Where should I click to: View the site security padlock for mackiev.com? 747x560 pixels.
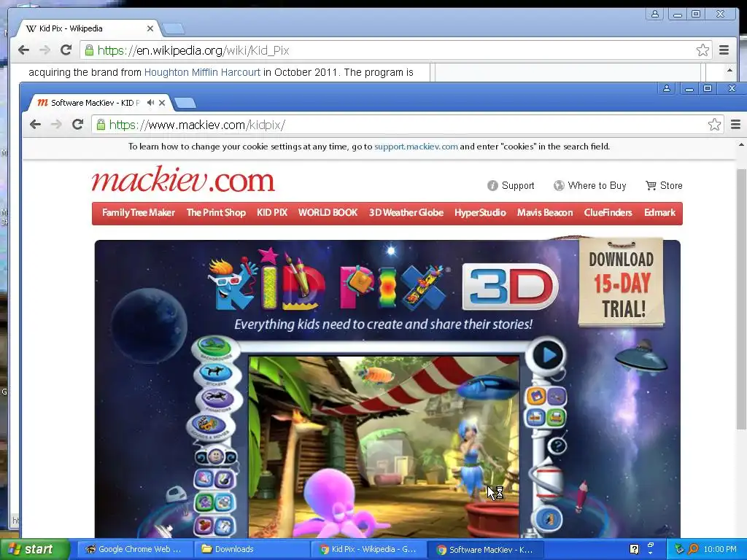(x=101, y=125)
